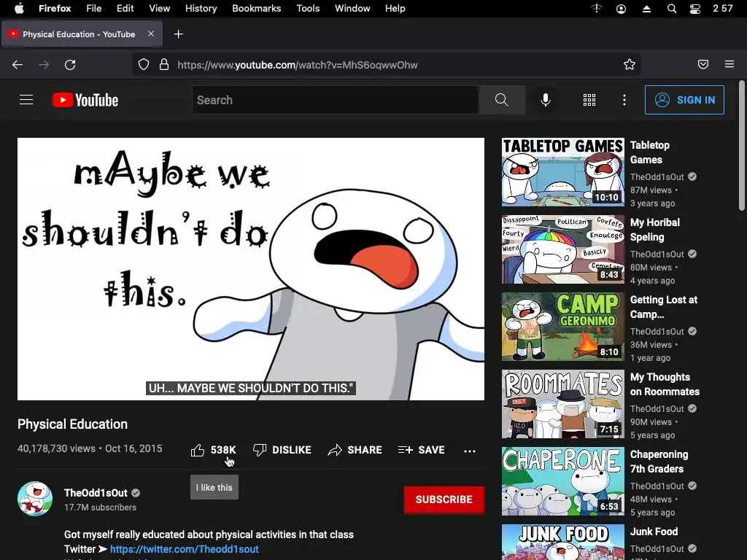The width and height of the screenshot is (747, 560).
Task: Click the 40,178,730 views text
Action: pyautogui.click(x=56, y=448)
